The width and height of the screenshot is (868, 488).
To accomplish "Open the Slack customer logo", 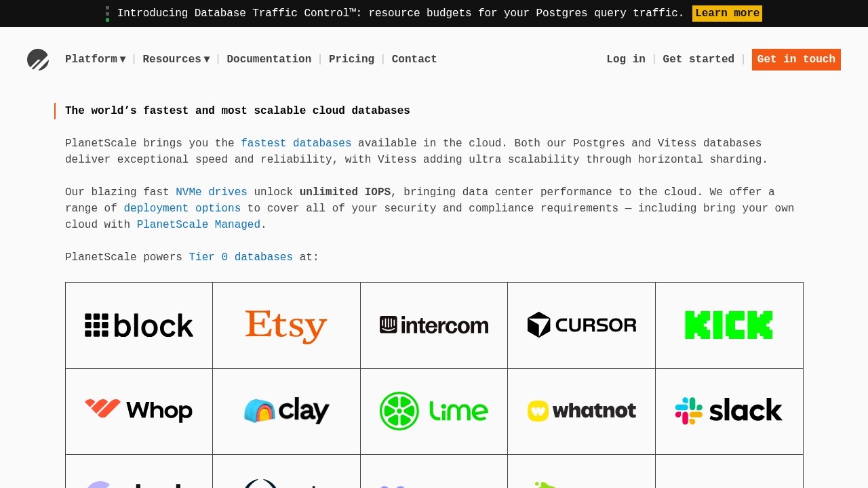I will pos(729,411).
